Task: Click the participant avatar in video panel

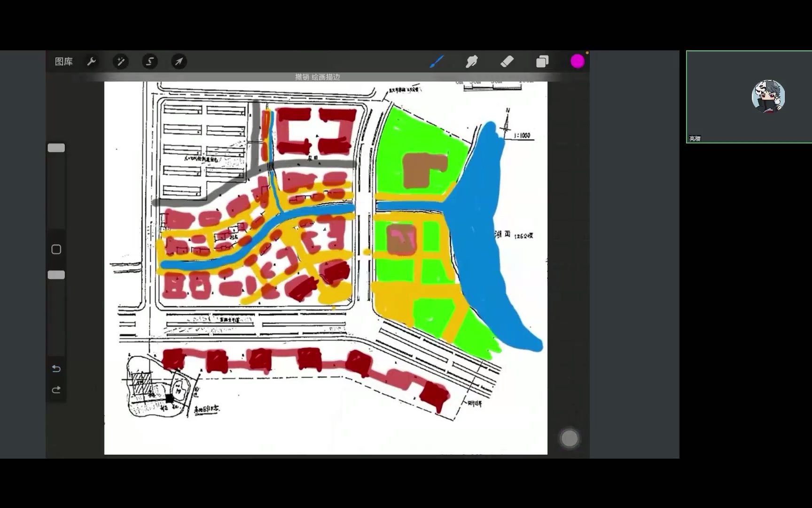Action: 768,96
